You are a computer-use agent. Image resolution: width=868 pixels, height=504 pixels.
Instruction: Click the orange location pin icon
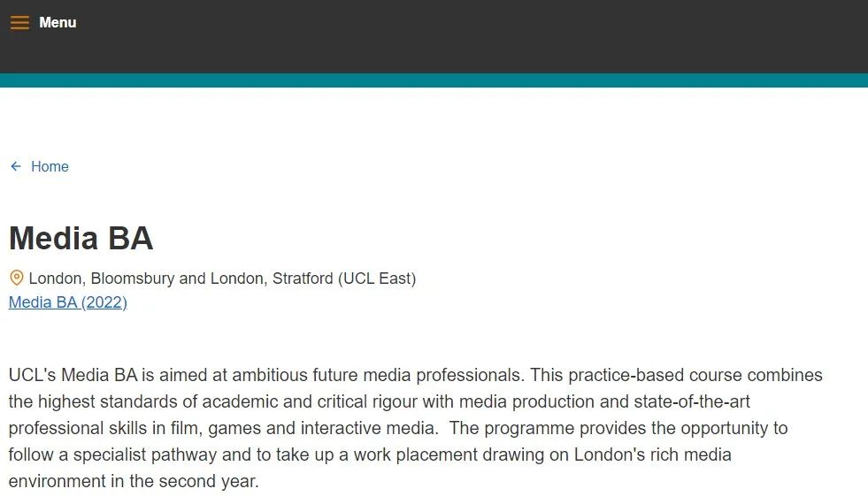(16, 278)
